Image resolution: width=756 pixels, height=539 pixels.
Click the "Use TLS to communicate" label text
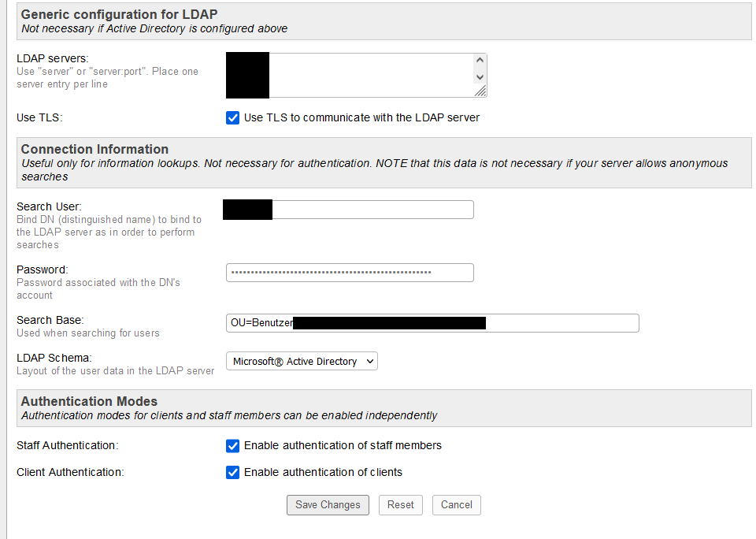361,118
